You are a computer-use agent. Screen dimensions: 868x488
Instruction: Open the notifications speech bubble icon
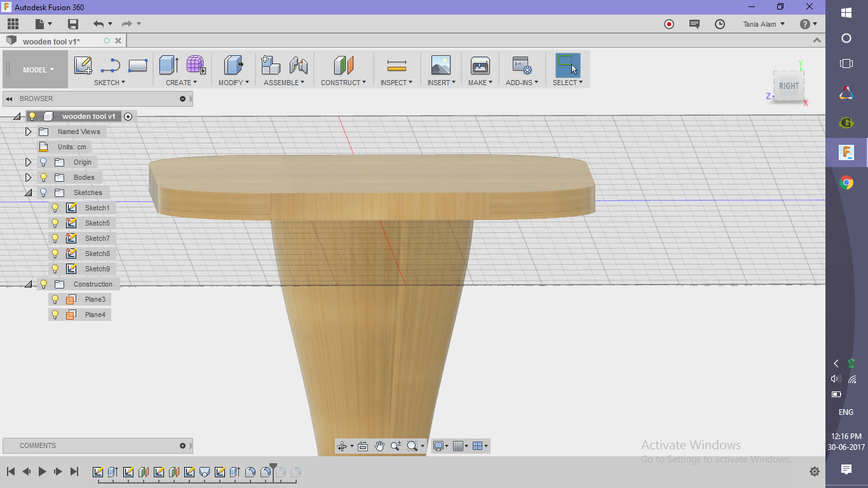click(695, 24)
